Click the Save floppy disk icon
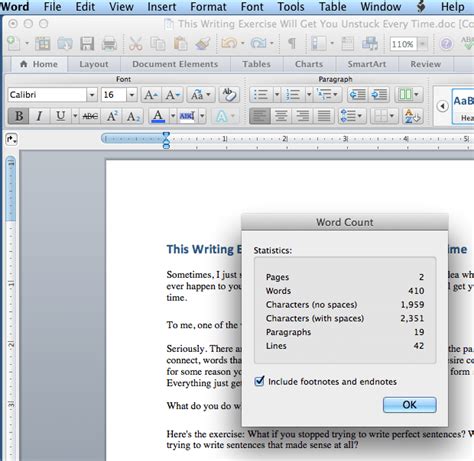 87,44
